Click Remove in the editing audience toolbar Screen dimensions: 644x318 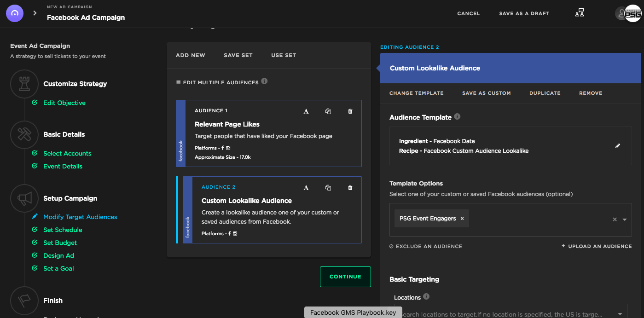(x=591, y=93)
